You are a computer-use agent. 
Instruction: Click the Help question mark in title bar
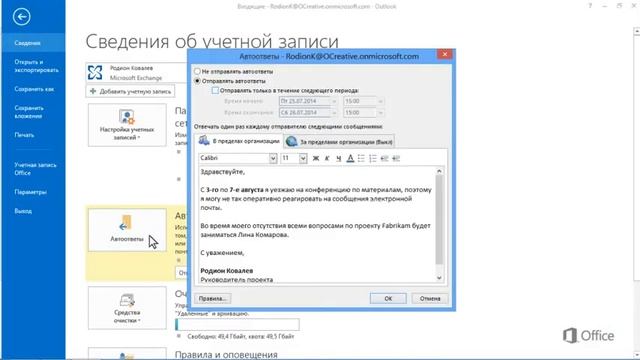[590, 6]
